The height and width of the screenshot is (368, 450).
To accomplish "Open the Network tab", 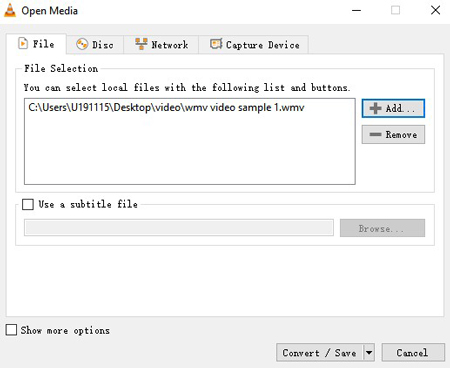I will pyautogui.click(x=161, y=45).
